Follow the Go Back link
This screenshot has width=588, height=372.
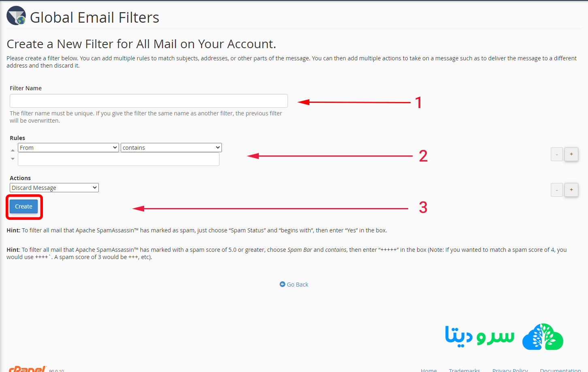pos(298,285)
